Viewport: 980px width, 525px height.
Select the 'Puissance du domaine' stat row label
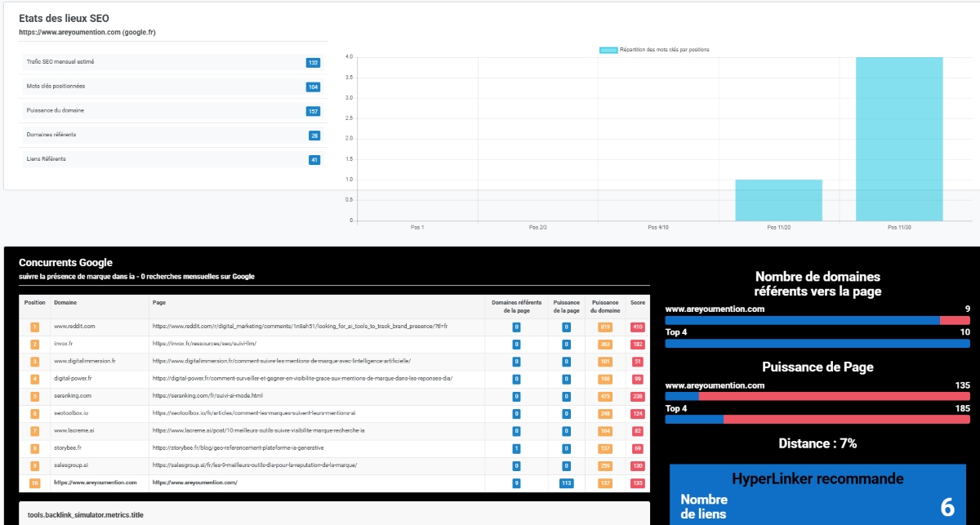[56, 110]
